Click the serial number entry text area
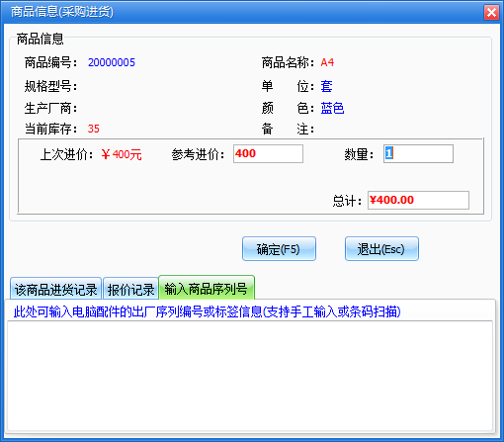 tap(250, 376)
